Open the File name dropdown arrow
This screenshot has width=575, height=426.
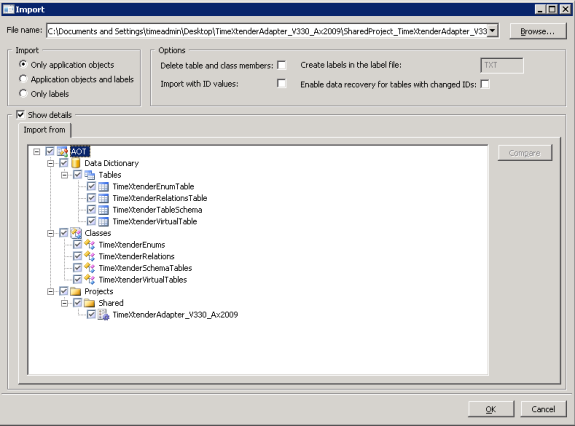[x=492, y=30]
